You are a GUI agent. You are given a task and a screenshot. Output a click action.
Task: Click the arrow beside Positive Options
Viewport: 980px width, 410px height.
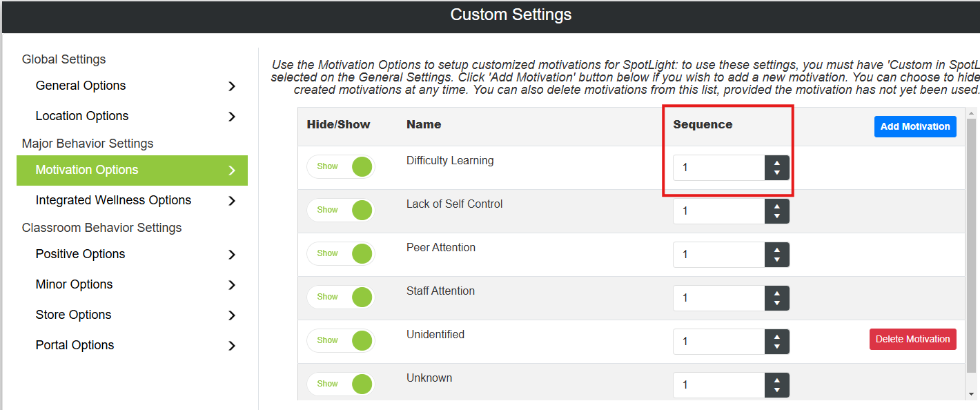232,255
